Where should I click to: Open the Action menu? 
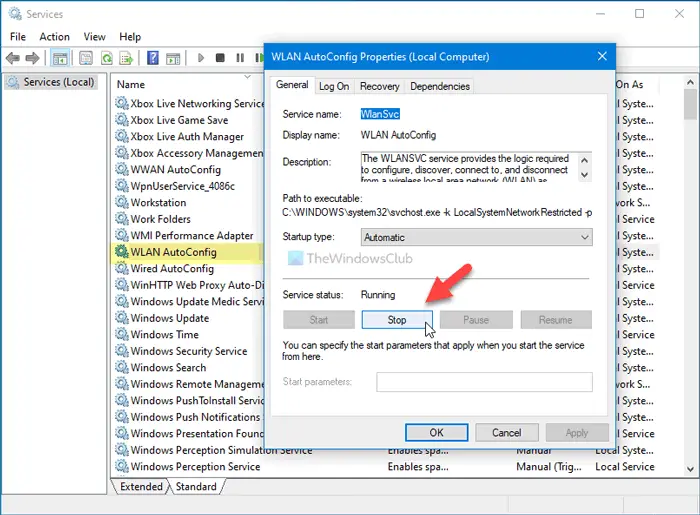click(54, 37)
